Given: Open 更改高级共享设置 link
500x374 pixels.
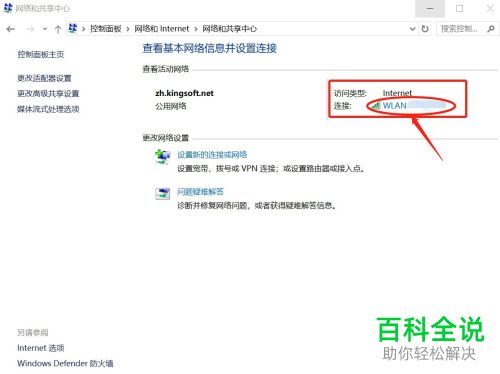Looking at the screenshot, I should pos(48,94).
